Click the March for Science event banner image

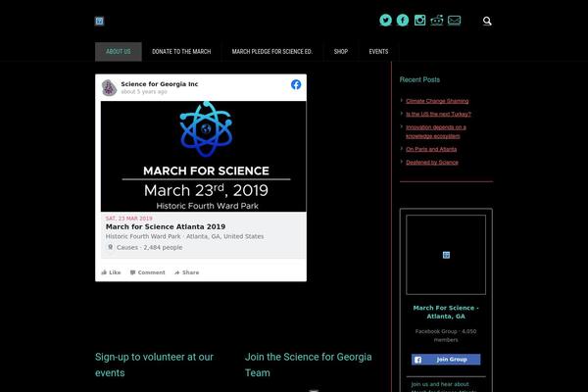(x=203, y=157)
